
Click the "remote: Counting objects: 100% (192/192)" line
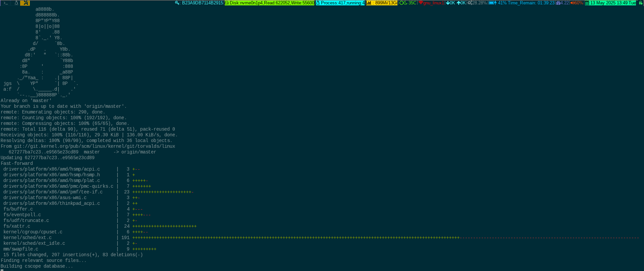point(64,118)
